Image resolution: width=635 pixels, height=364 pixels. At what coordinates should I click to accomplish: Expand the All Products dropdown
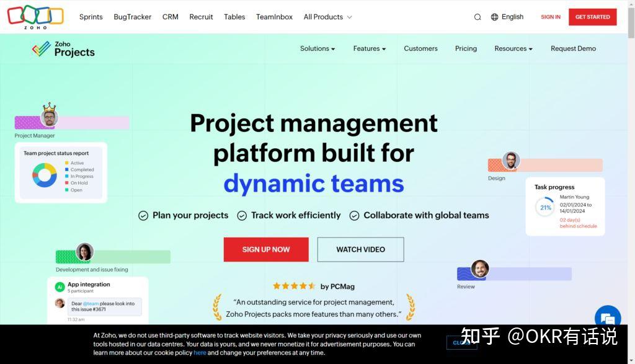(x=327, y=17)
